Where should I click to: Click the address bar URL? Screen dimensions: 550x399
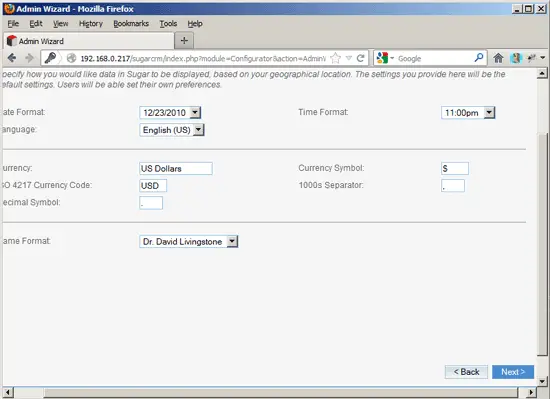click(x=203, y=58)
